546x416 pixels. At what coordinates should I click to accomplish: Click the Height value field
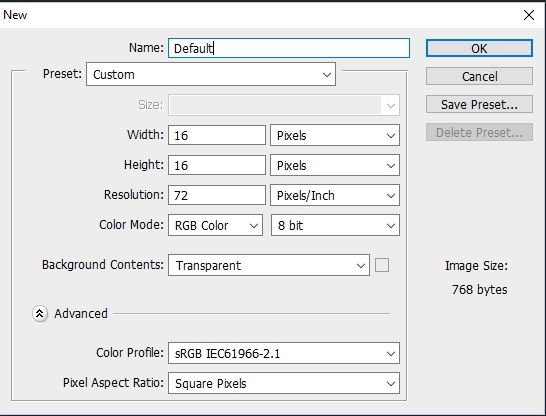(217, 165)
